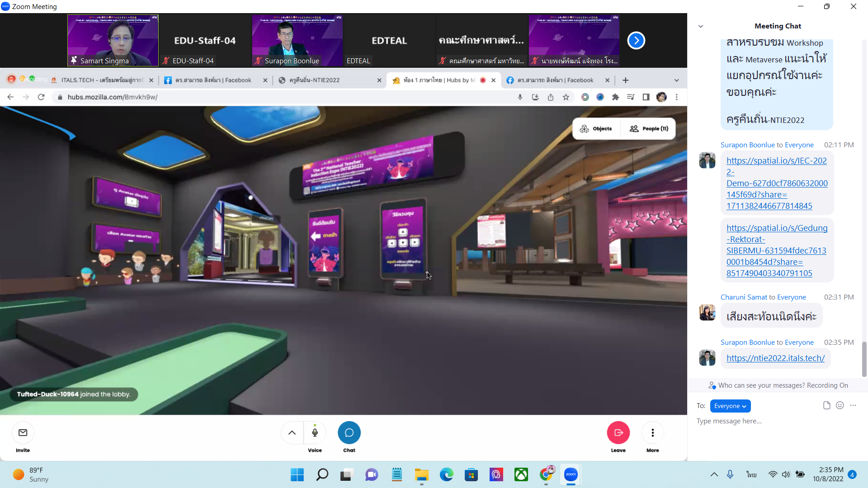Toggle the Voice microphone button
The width and height of the screenshot is (868, 488).
point(315,432)
